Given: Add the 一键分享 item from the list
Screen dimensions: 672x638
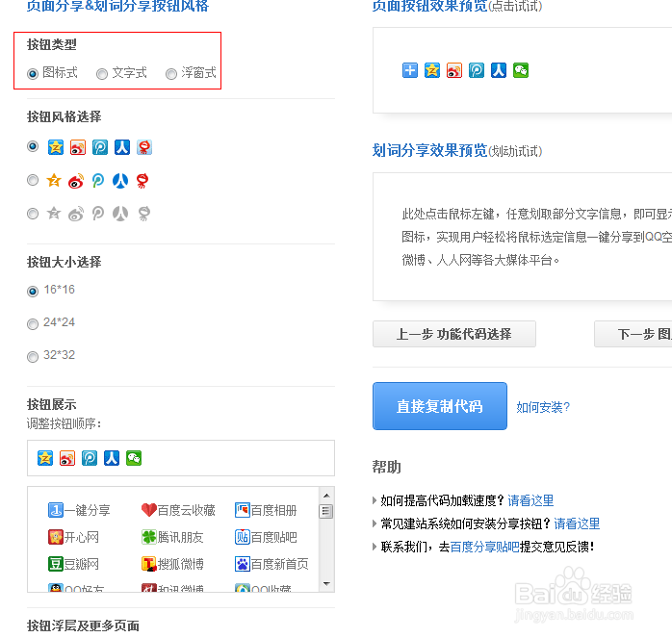Looking at the screenshot, I should pos(79,510).
